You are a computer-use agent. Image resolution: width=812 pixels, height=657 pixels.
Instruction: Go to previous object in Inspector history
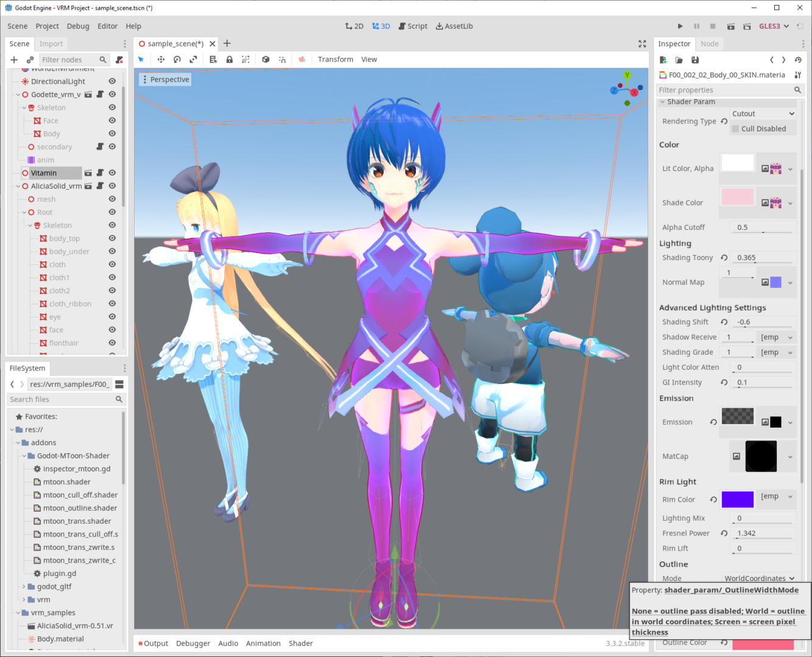[772, 60]
